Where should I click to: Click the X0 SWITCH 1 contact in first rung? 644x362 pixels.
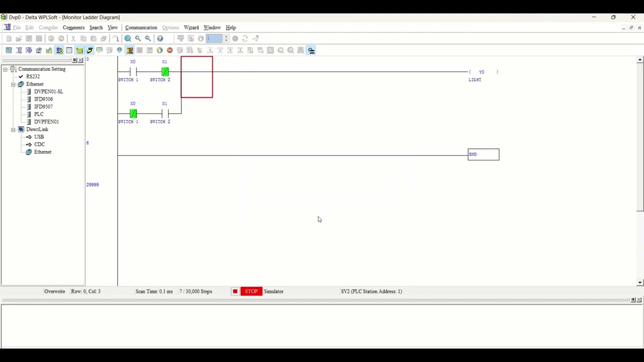[133, 72]
